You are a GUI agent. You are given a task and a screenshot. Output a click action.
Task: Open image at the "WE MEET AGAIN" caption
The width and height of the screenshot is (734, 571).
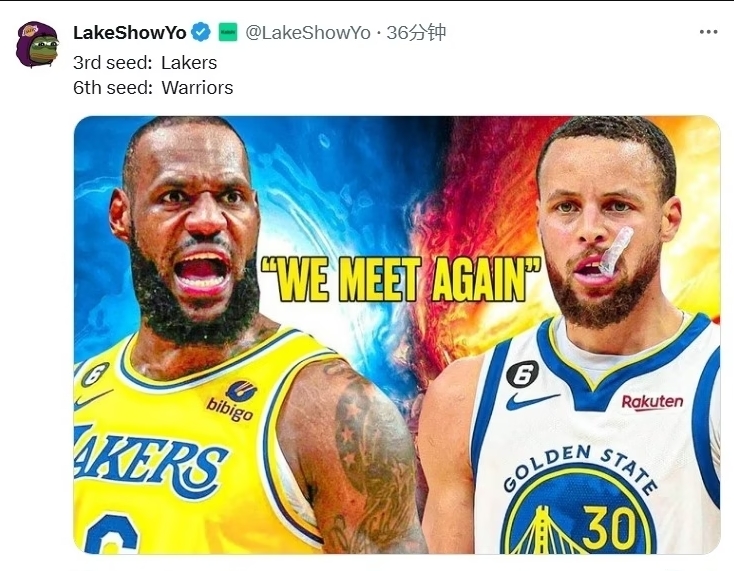(x=401, y=279)
